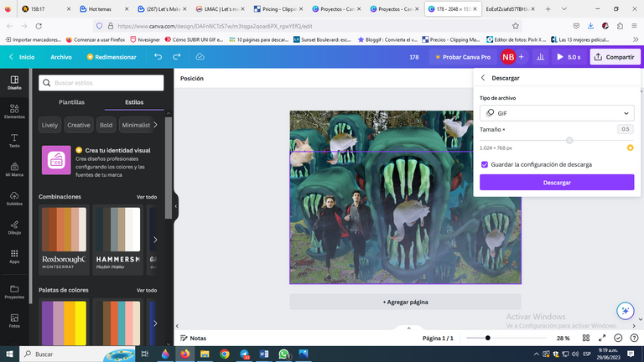Select the Bold style tag

coord(106,125)
